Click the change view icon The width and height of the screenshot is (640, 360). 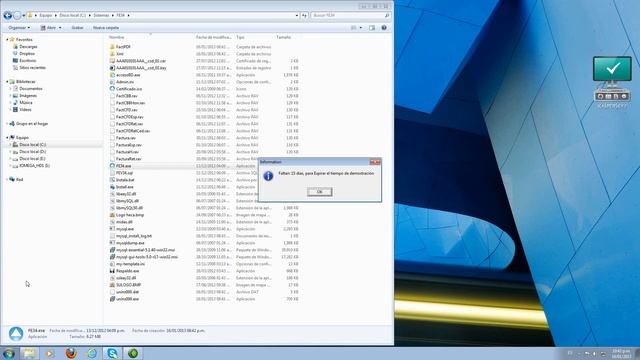(353, 28)
